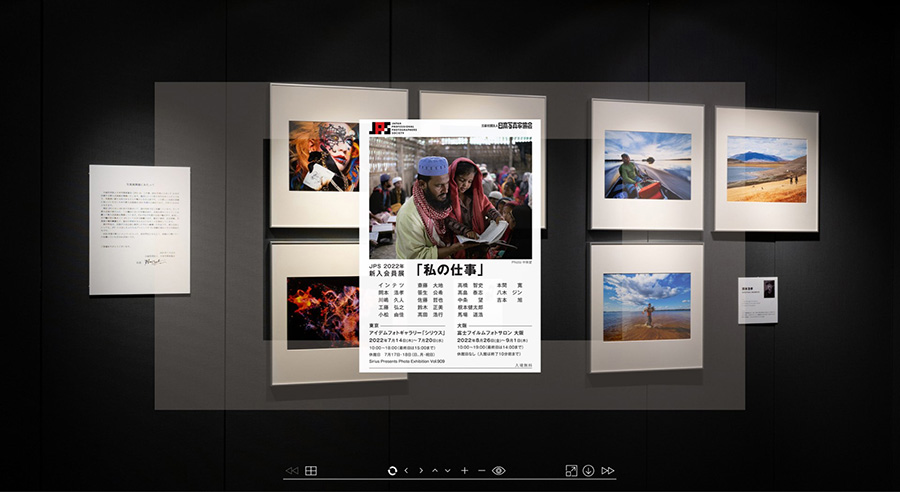Skip to next scene fast-forward icon

point(608,470)
